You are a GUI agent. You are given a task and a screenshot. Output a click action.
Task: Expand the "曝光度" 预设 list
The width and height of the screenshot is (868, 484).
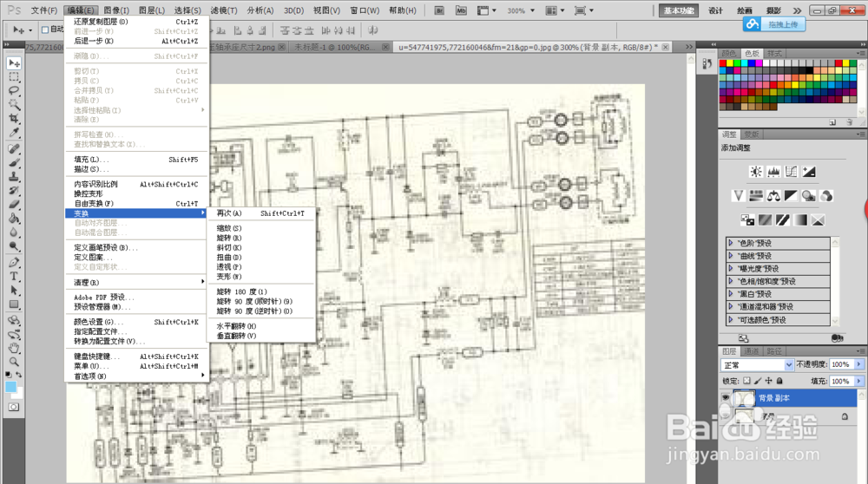pyautogui.click(x=731, y=268)
